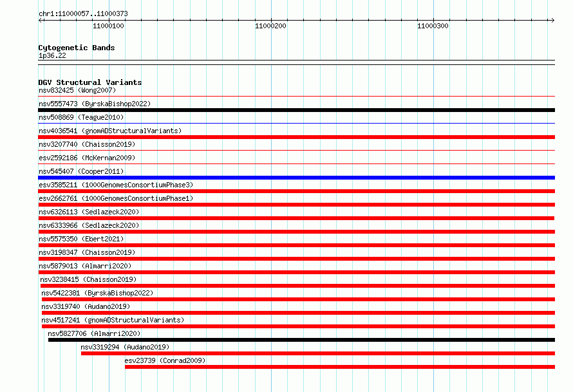Click the esv23739 (Conrad2009) label
The height and width of the screenshot is (392, 573).
coord(165,360)
